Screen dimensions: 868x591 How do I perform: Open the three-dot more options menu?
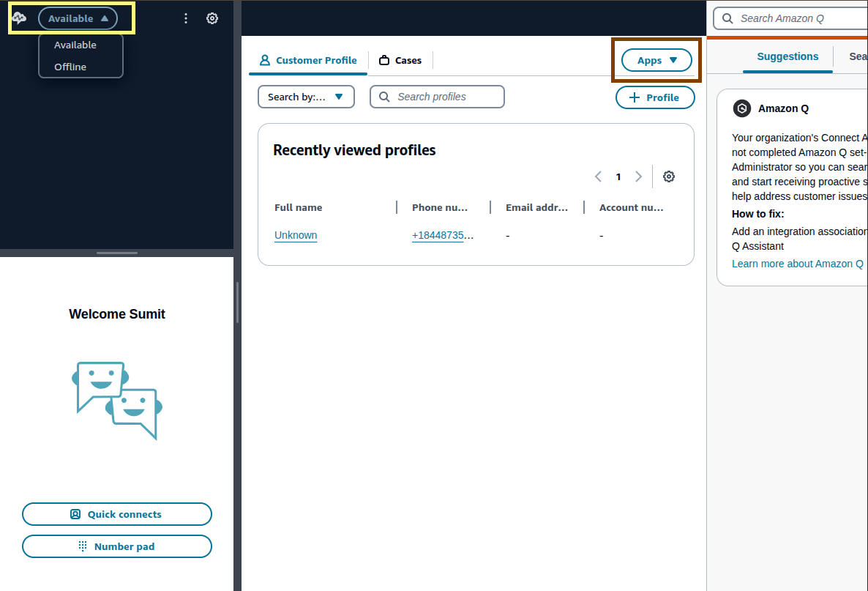pyautogui.click(x=186, y=18)
